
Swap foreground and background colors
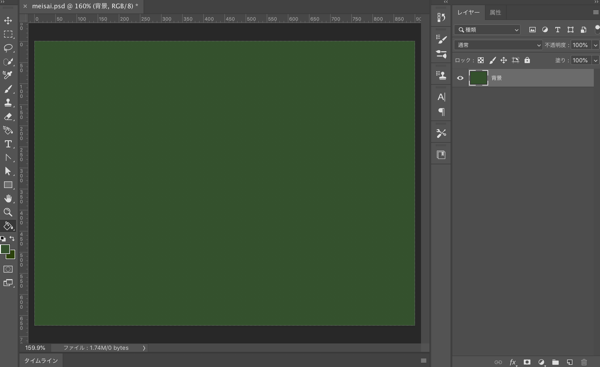click(12, 238)
